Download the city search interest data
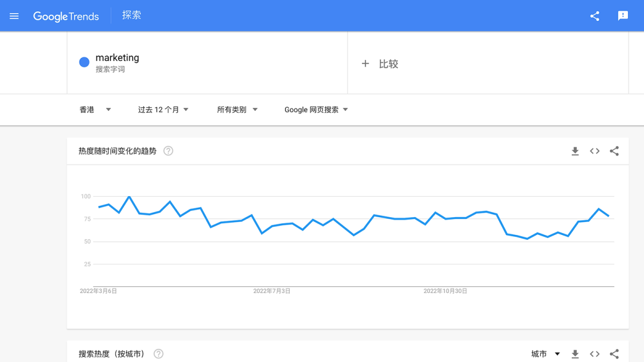The height and width of the screenshot is (362, 644). click(575, 354)
